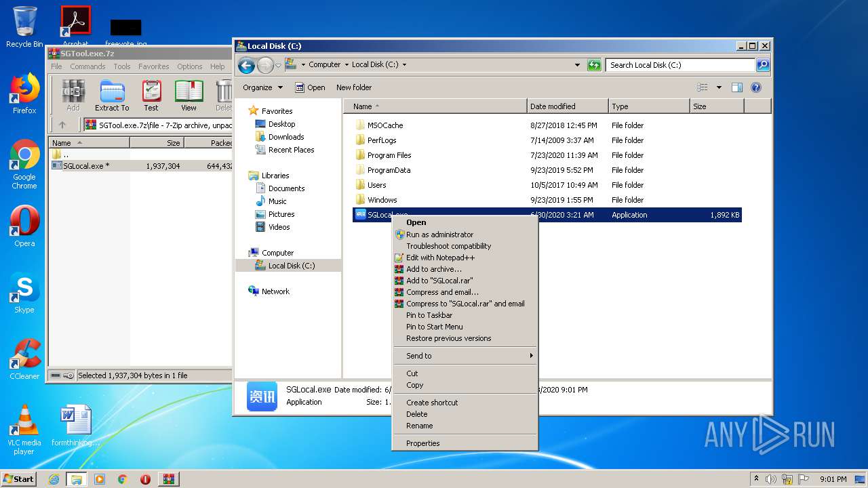Screen dimensions: 868x488
Task: Select the Skype desktop shortcut
Action: coord(24,293)
